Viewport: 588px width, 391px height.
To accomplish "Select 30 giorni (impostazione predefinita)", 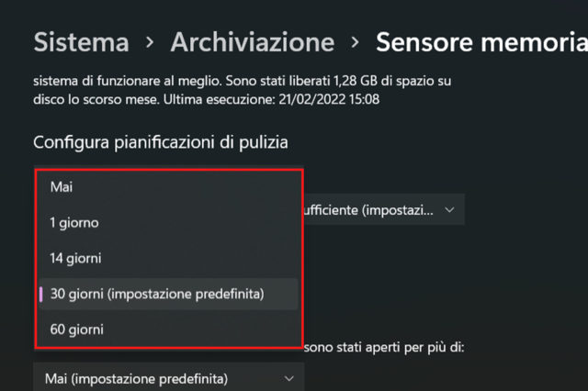I will (157, 294).
